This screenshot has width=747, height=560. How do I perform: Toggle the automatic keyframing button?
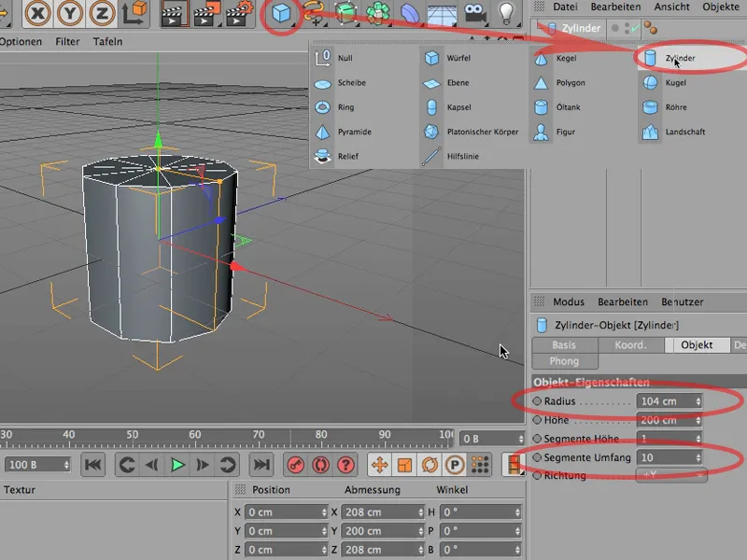click(x=320, y=465)
